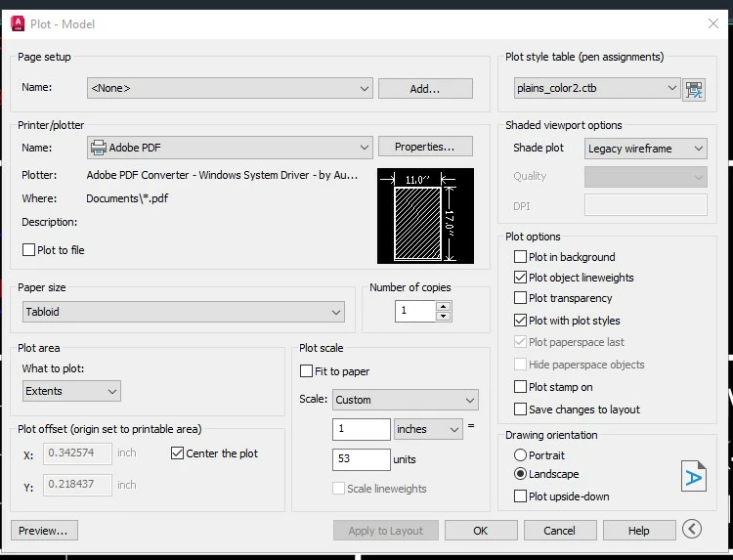
Task: Click the paper size preview thumbnail
Action: click(x=425, y=216)
